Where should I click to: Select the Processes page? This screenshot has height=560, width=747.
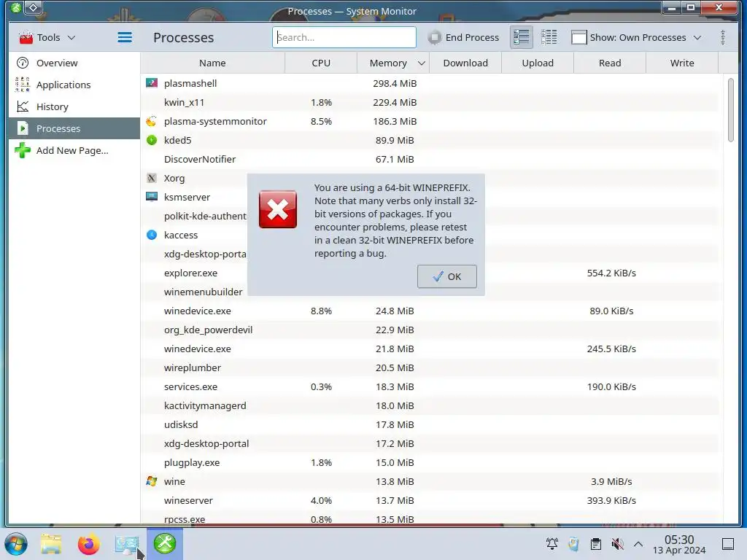(x=74, y=128)
